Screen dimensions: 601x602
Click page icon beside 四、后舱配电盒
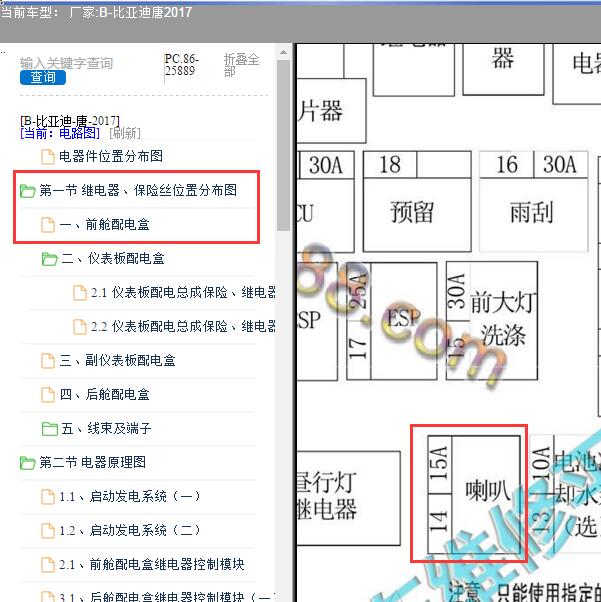point(48,394)
